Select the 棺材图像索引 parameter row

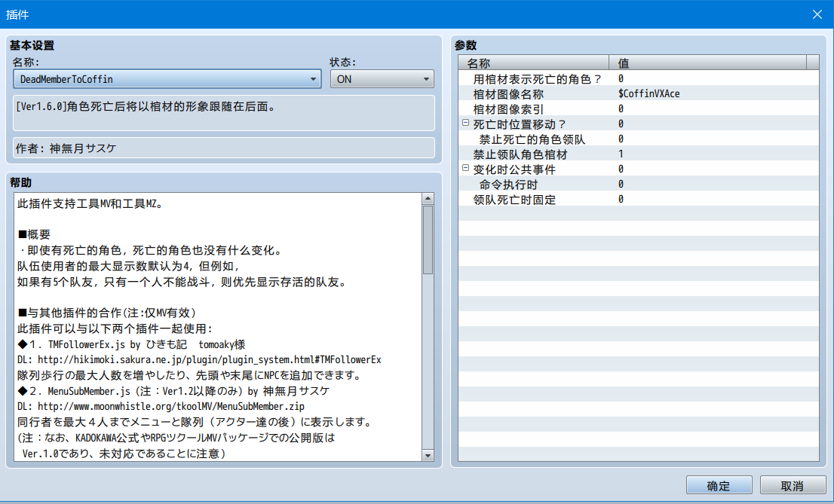pos(638,109)
